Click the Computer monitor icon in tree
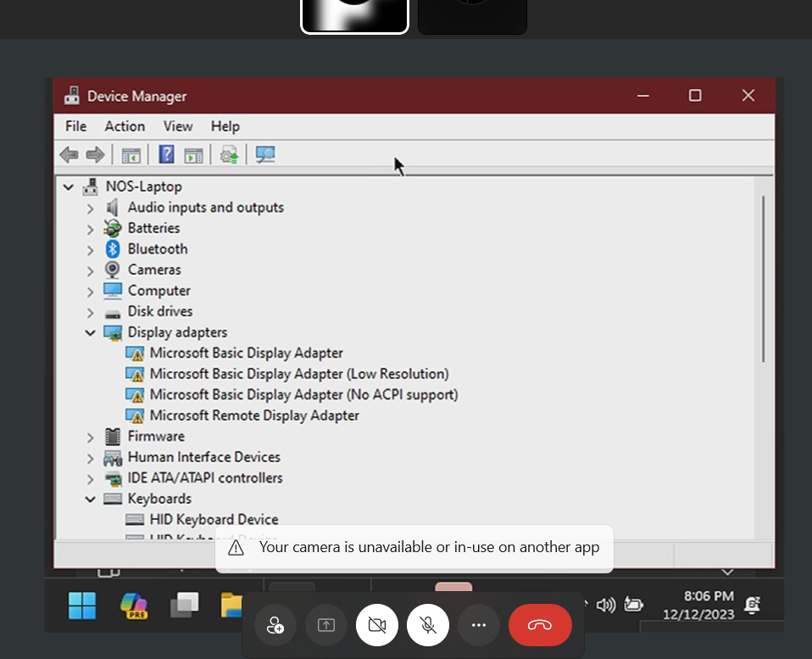 (x=113, y=291)
